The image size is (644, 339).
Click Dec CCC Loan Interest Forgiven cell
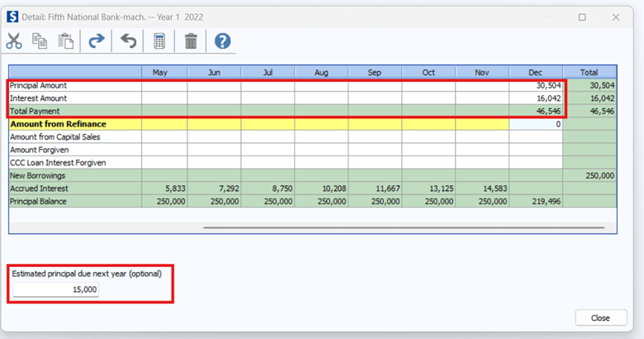(x=536, y=163)
